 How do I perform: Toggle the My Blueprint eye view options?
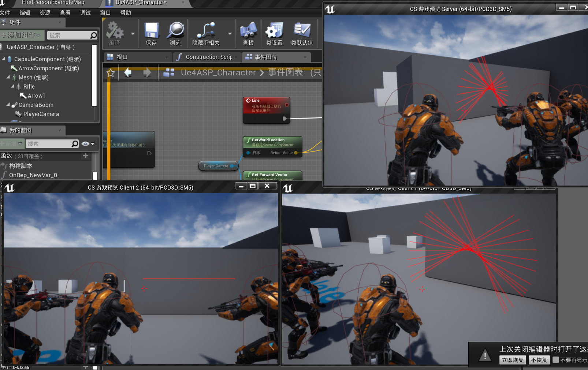click(x=88, y=144)
